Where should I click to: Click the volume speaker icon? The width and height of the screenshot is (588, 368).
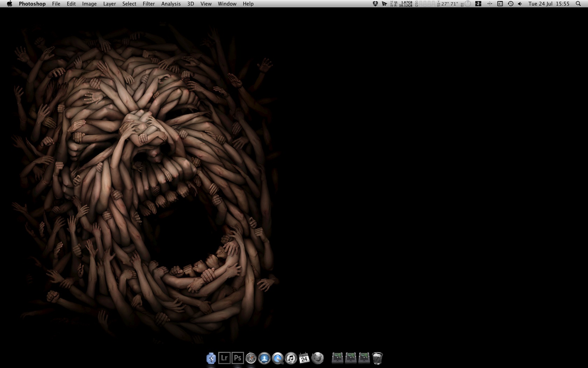pyautogui.click(x=520, y=4)
